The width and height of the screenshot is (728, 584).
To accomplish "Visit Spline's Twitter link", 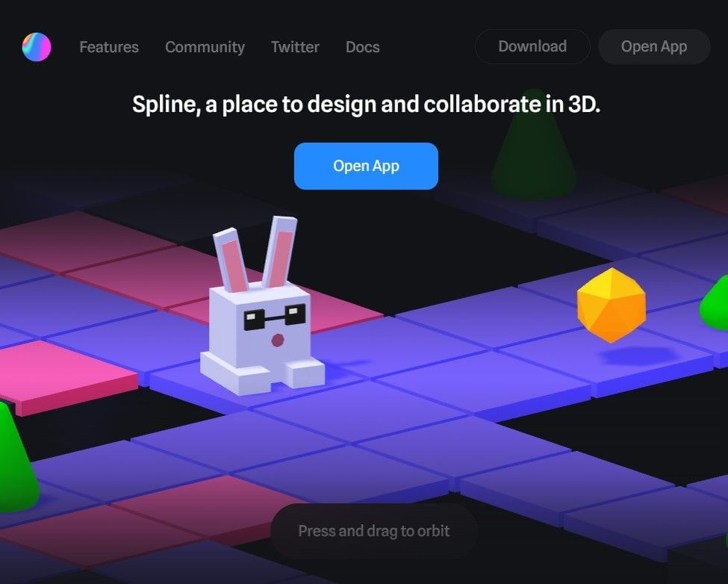I will coord(294,46).
